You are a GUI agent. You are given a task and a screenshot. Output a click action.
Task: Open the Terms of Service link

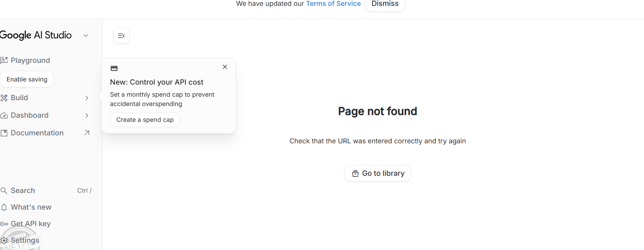(333, 4)
